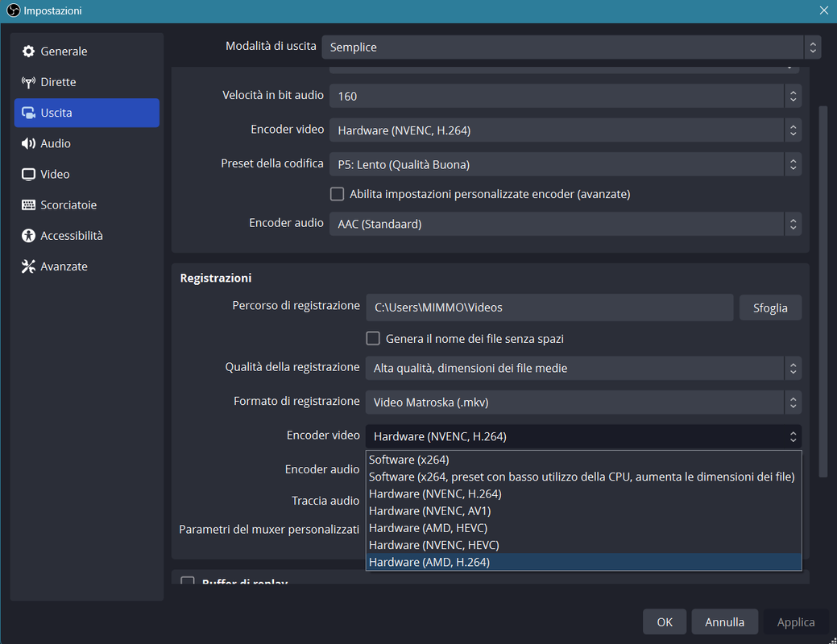Click the recording path input field
The width and height of the screenshot is (837, 644).
(549, 308)
